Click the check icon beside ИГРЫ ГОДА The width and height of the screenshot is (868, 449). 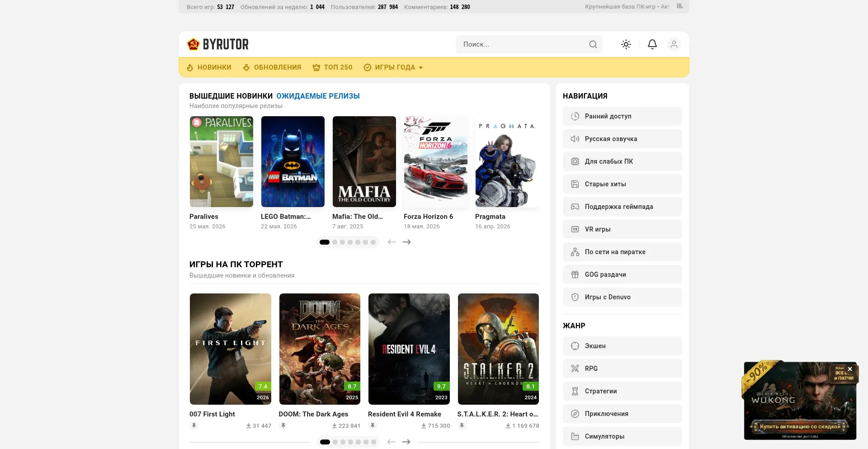pos(368,67)
